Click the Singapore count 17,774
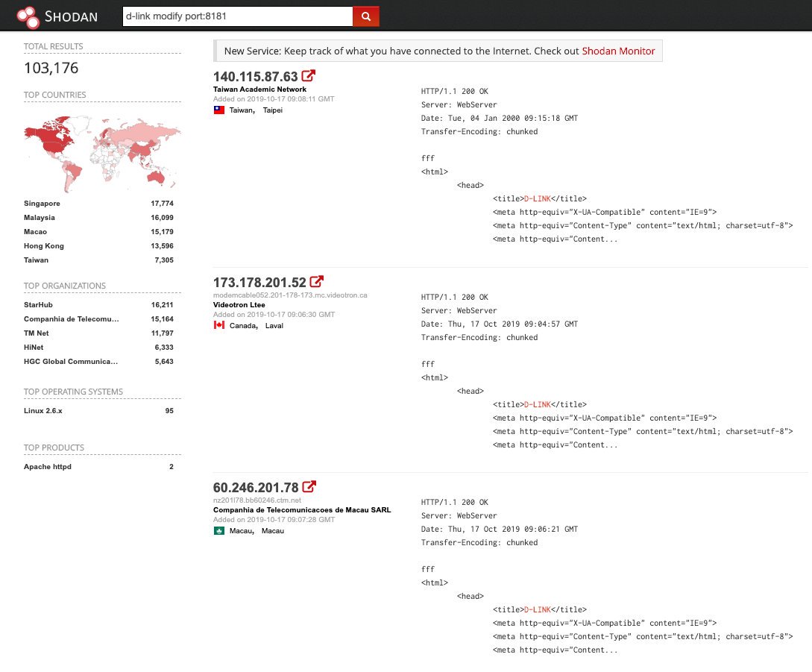Image resolution: width=812 pixels, height=672 pixels. click(162, 204)
